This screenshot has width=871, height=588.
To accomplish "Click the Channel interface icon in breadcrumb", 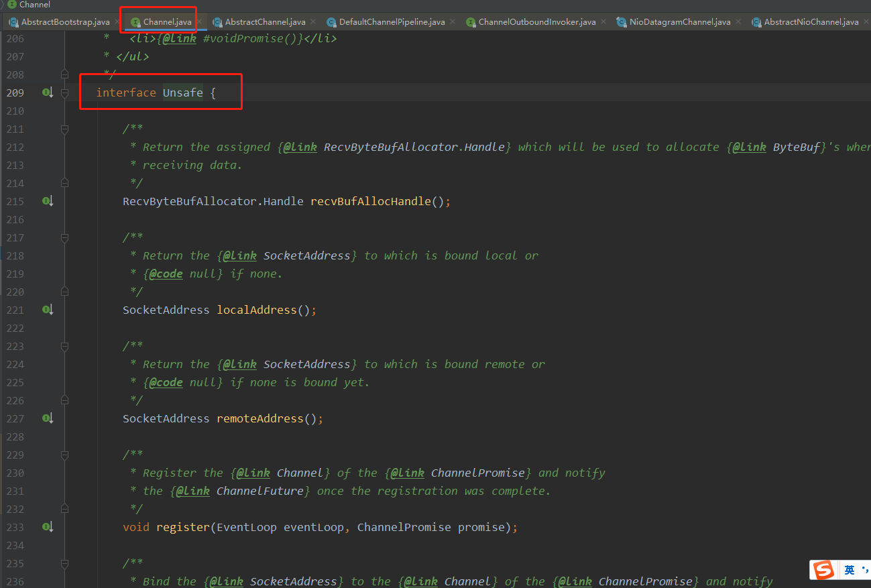I will pos(12,5).
